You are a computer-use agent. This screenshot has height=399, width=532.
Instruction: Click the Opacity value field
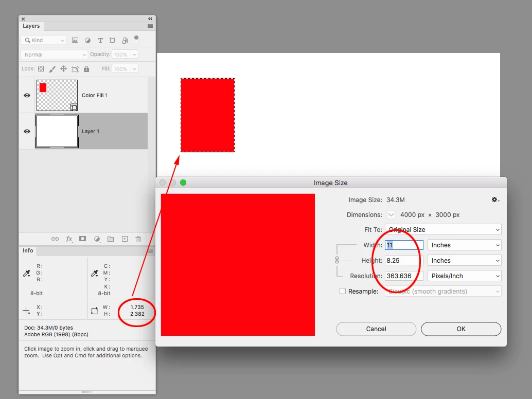[x=121, y=55]
